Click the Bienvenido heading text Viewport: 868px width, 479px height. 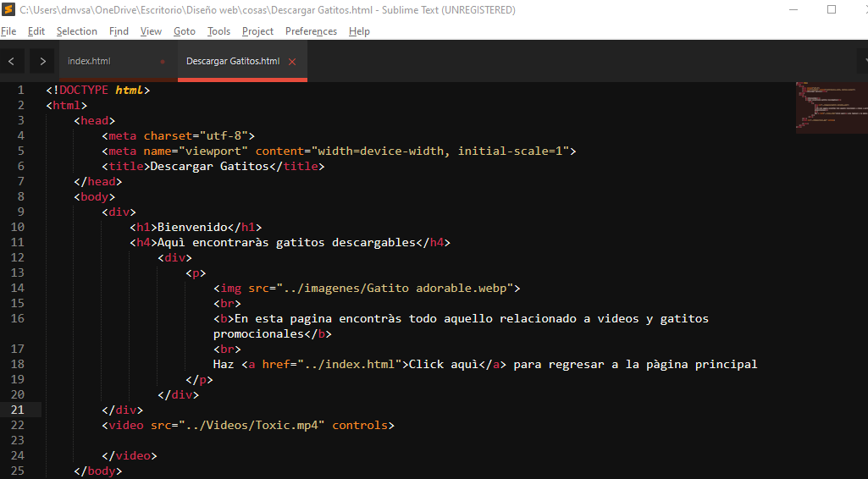192,228
